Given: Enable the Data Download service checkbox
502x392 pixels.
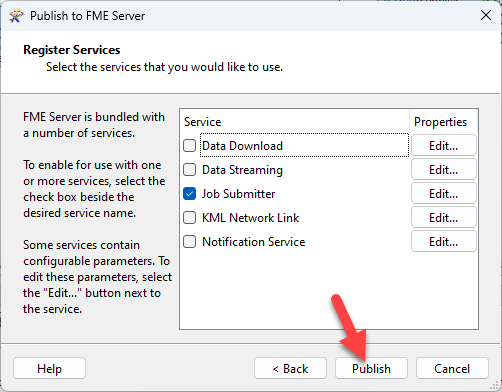Looking at the screenshot, I should click(189, 145).
